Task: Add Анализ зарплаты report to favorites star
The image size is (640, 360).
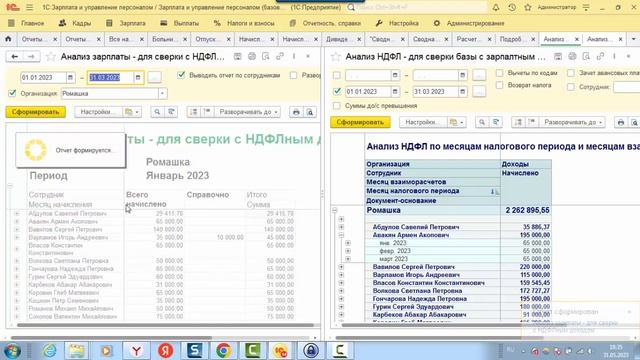Action: (51, 57)
